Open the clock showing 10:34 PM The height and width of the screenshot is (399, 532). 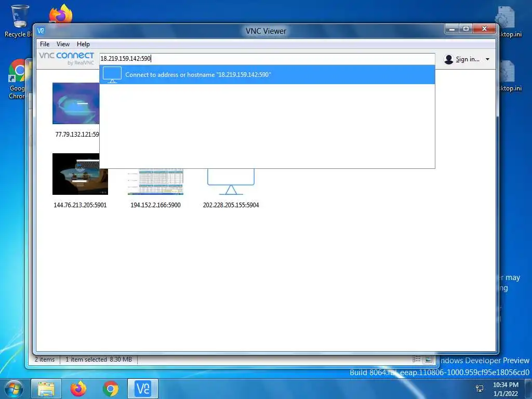point(506,389)
